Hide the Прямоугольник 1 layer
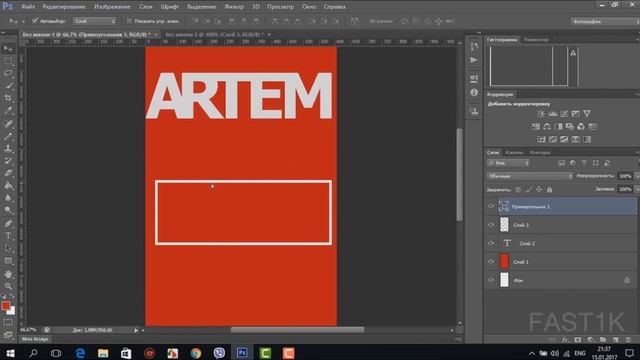Screen dimensions: 640x360 coord(491,207)
